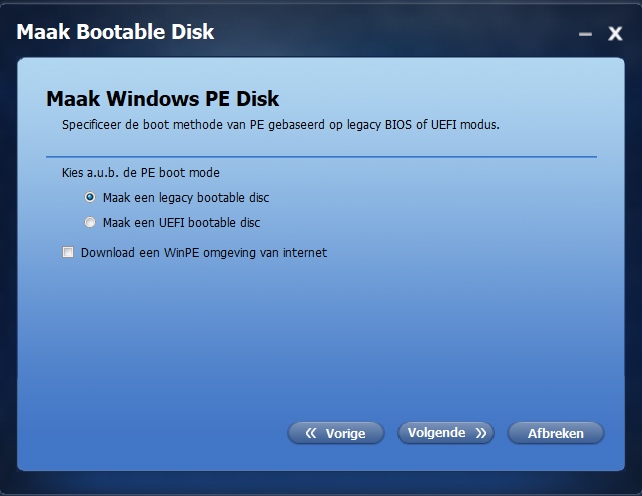Continue with the Volgende button
The width and height of the screenshot is (642, 496).
(446, 433)
